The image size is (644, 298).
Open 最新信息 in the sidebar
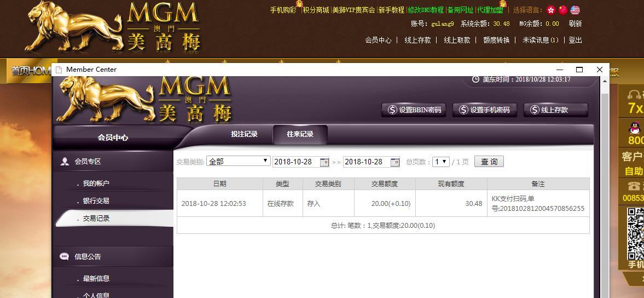tap(96, 279)
